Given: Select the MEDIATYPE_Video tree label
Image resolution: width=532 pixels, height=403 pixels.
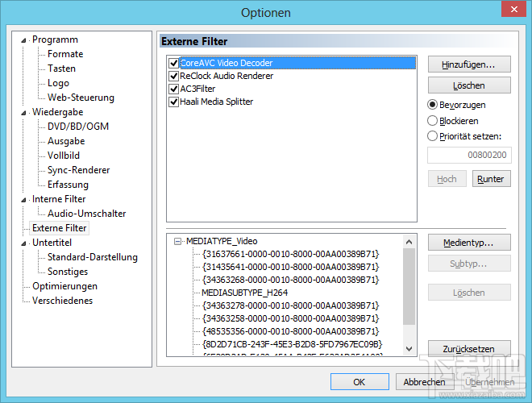Looking at the screenshot, I should coord(222,241).
